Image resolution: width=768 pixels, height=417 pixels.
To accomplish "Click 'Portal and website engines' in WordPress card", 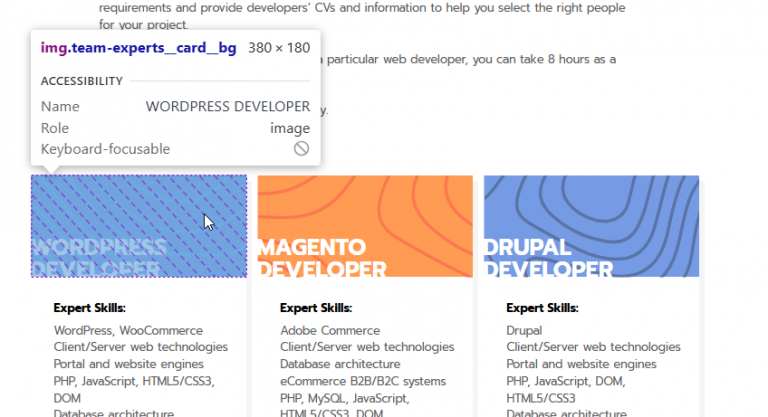I will tap(129, 364).
